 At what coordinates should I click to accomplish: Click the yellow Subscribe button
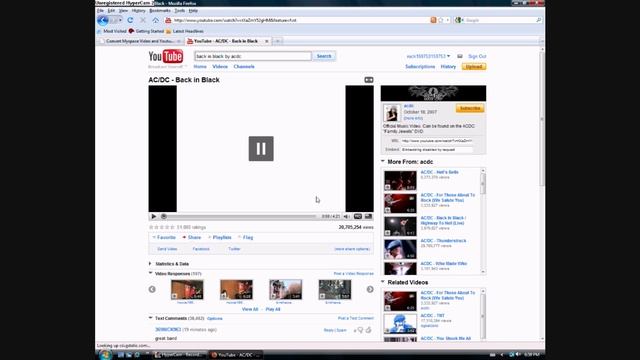470,108
